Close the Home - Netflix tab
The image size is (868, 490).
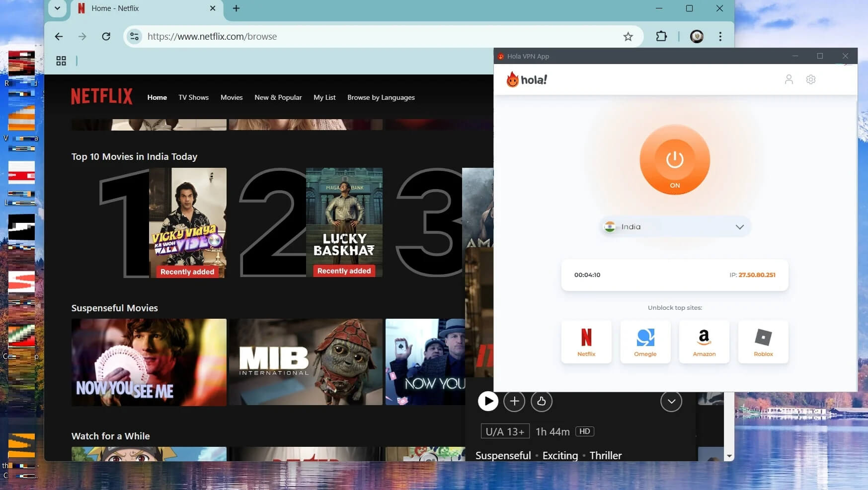click(213, 8)
